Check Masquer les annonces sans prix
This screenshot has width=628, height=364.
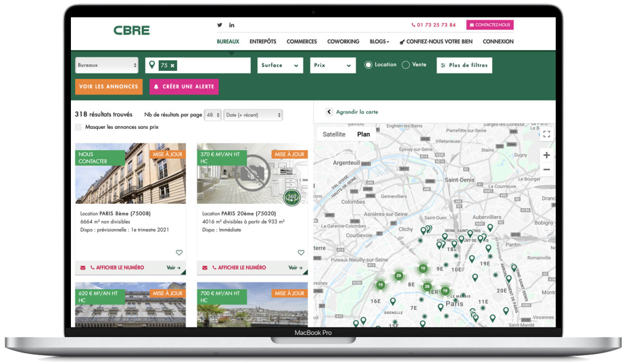tap(79, 127)
